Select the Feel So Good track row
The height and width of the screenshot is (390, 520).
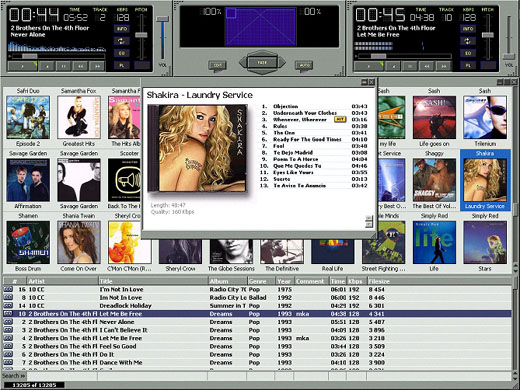pyautogui.click(x=257, y=346)
